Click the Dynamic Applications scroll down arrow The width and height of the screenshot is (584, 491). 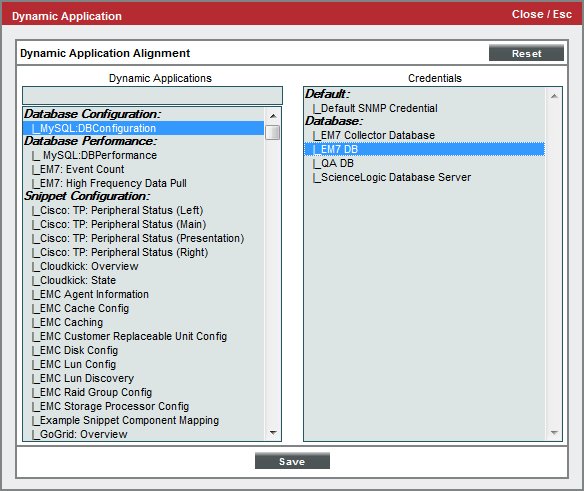[273, 433]
